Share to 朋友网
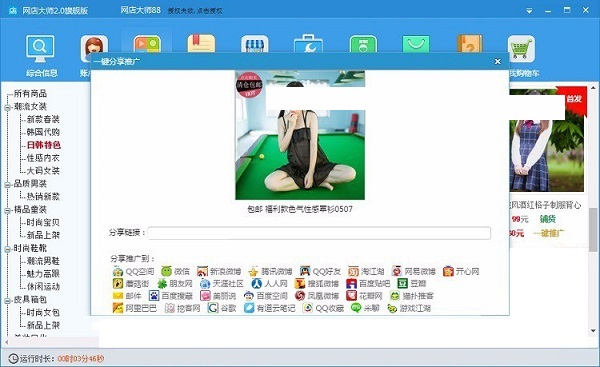The height and width of the screenshot is (367, 600). (174, 284)
